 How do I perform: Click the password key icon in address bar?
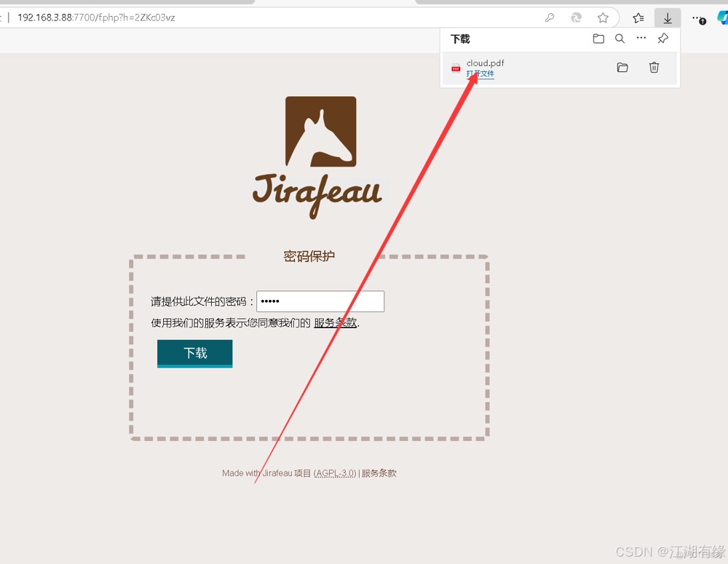pyautogui.click(x=550, y=17)
